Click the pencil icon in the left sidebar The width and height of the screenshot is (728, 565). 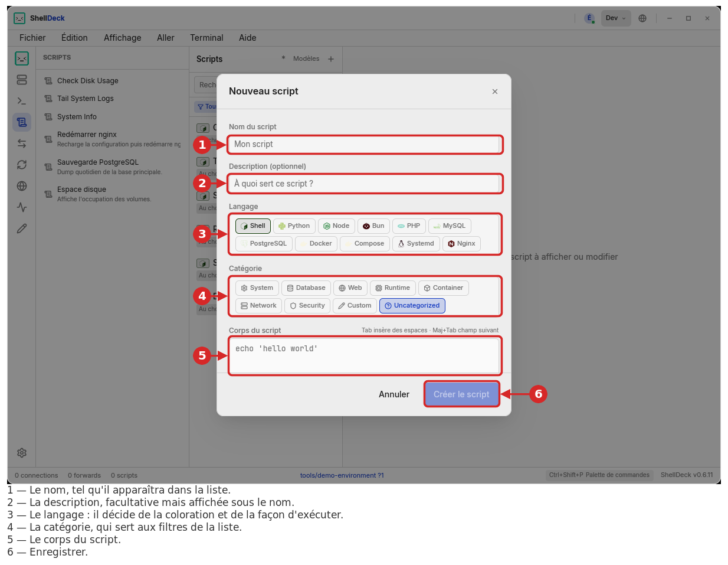point(22,228)
